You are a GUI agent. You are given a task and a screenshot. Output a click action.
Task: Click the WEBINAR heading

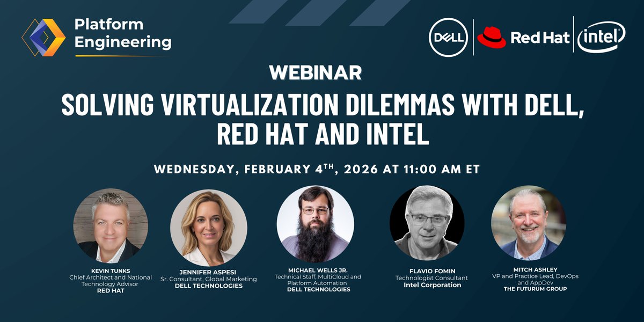pyautogui.click(x=316, y=72)
